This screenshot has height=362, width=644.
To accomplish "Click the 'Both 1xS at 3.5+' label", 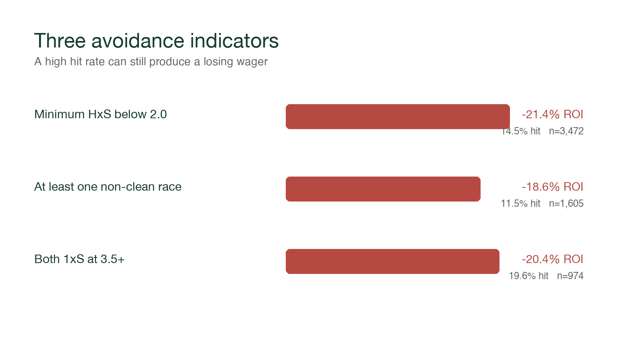I will (79, 259).
